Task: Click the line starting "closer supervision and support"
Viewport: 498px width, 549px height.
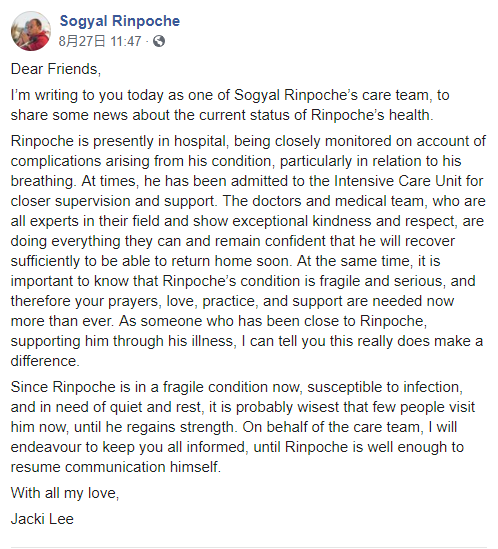Action: [x=248, y=201]
